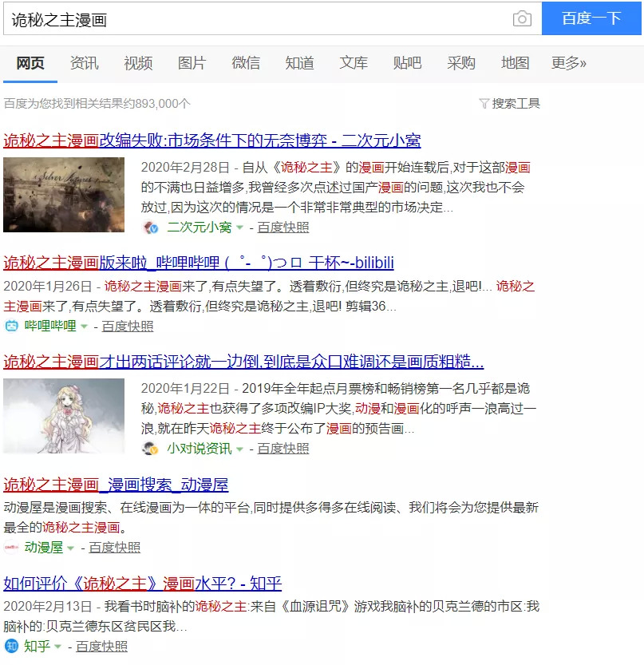644x665 pixels.
Task: Switch to the 图片 tab
Action: click(192, 63)
